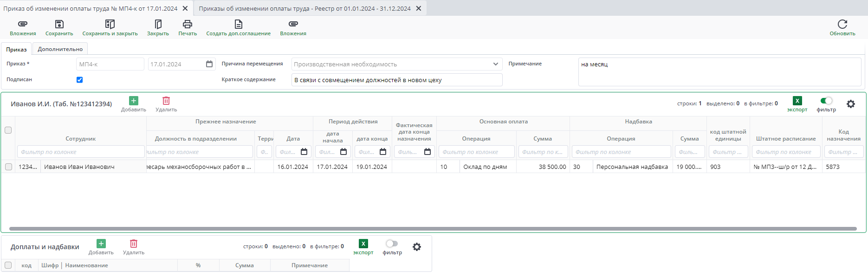
Task: Open the Приказы об изменении оплаты труда Реестр tab
Action: 304,8
